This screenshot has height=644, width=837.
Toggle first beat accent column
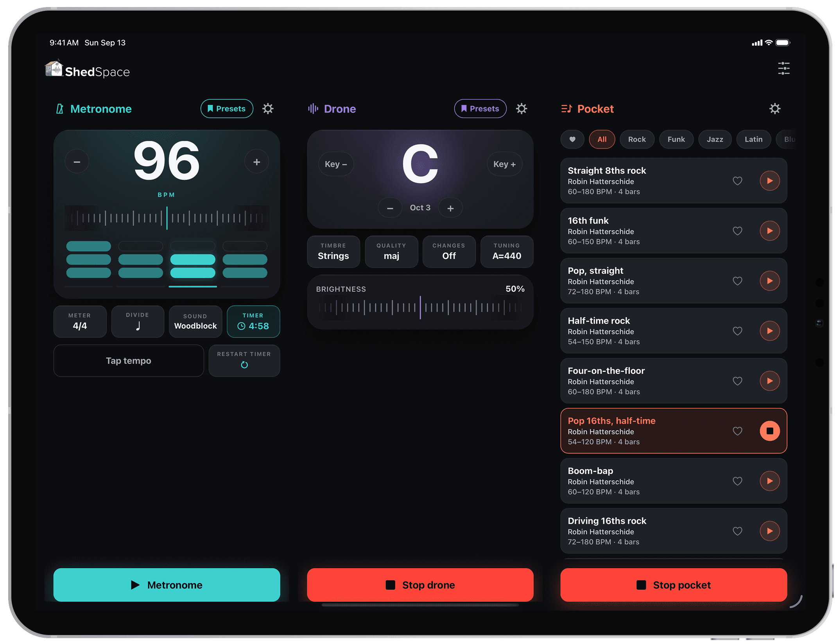click(89, 260)
